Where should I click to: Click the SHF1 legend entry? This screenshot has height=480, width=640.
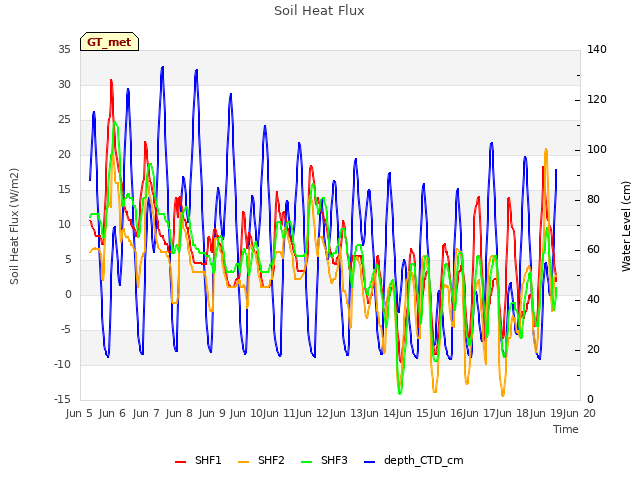tap(198, 460)
